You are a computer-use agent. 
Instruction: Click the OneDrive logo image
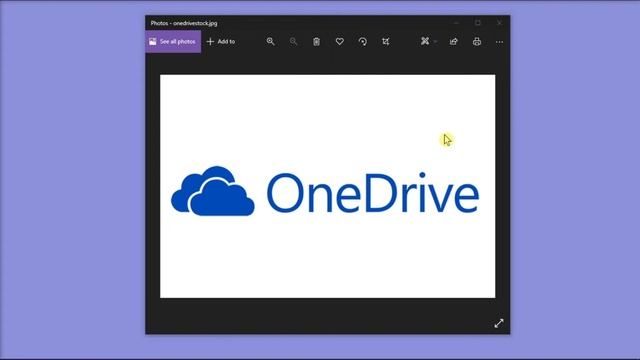(327, 186)
